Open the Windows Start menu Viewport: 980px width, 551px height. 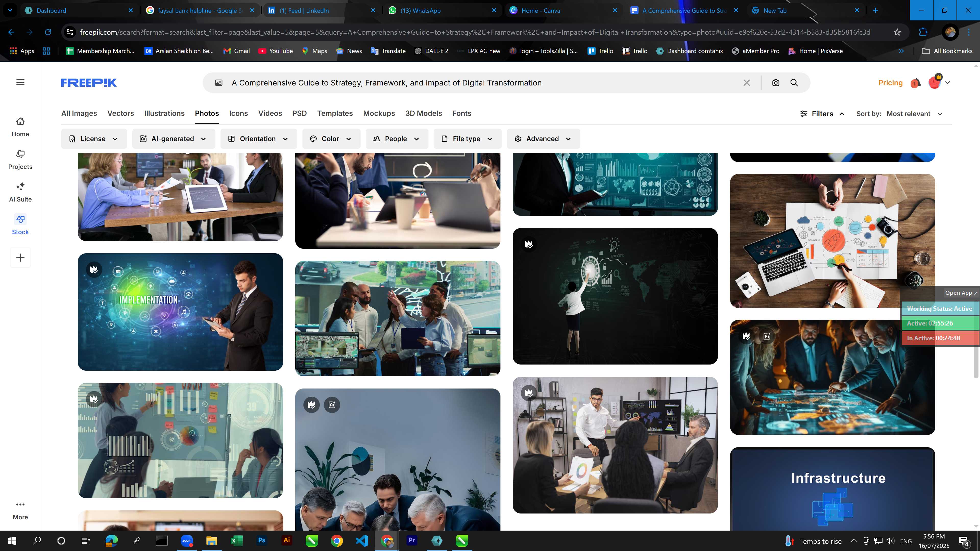(12, 540)
